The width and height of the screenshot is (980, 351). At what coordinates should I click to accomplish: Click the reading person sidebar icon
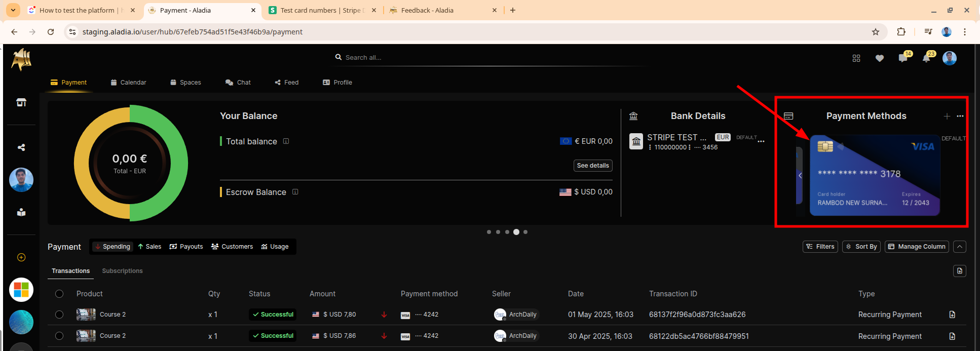[21, 212]
